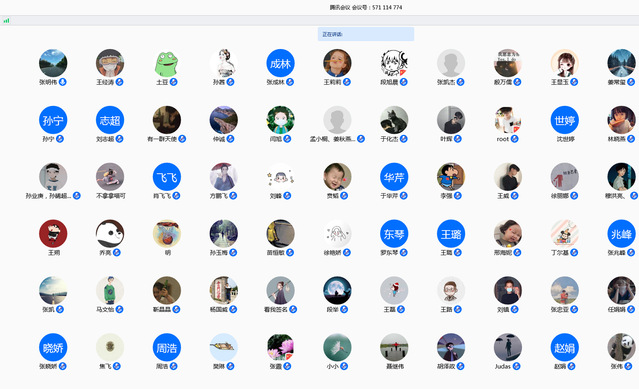Click the blue 世婷 participant avatar
Image resolution: width=639 pixels, height=389 pixels.
point(564,120)
